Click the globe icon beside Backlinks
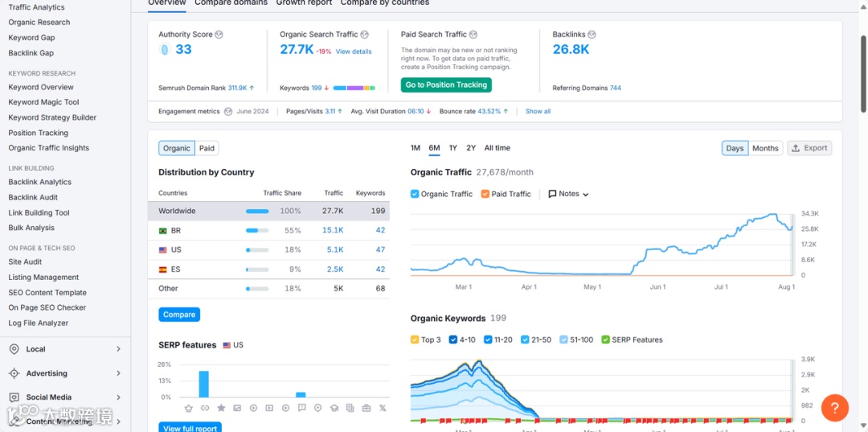Screen dimensions: 868x432 click(592, 35)
